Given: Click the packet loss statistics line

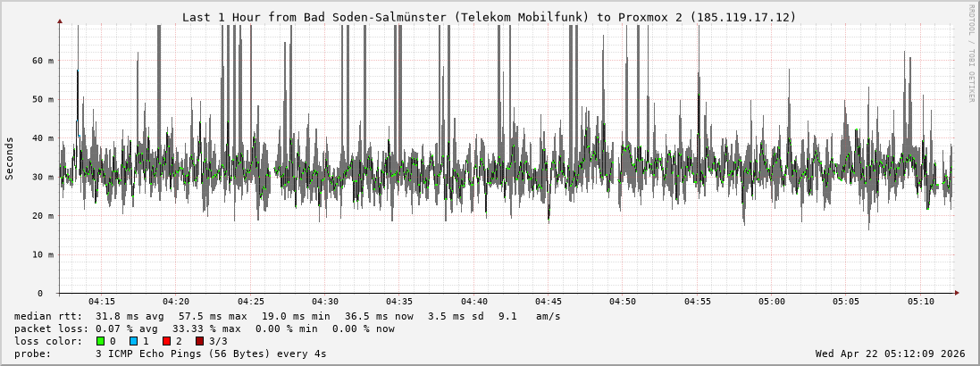Looking at the screenshot, I should coord(204,329).
